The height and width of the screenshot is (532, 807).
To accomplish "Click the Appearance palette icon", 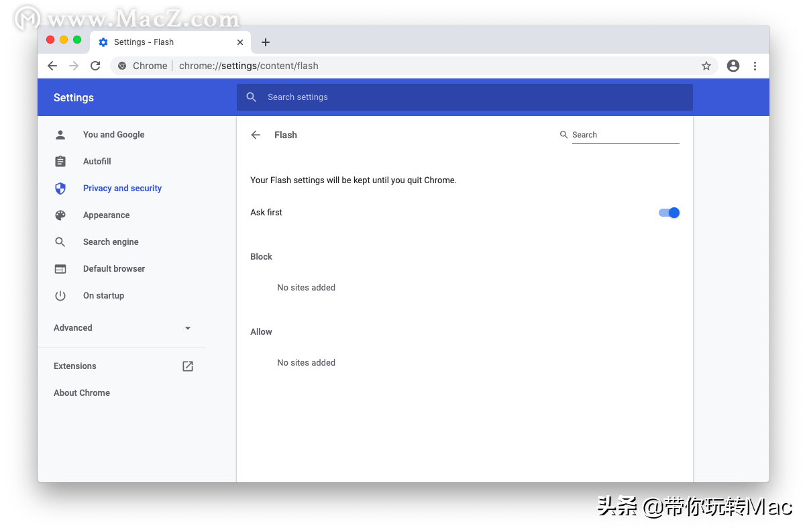I will [x=60, y=215].
